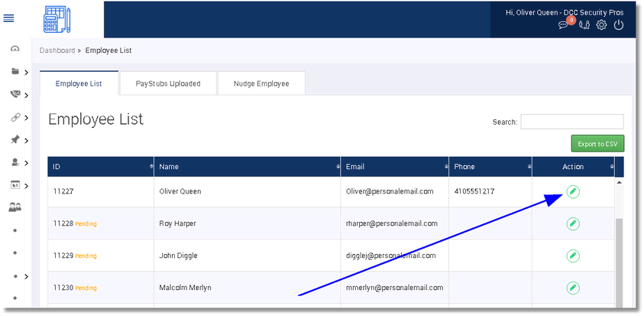The height and width of the screenshot is (316, 644).
Task: Edit Oliver Queen using the pencil icon
Action: (x=573, y=191)
